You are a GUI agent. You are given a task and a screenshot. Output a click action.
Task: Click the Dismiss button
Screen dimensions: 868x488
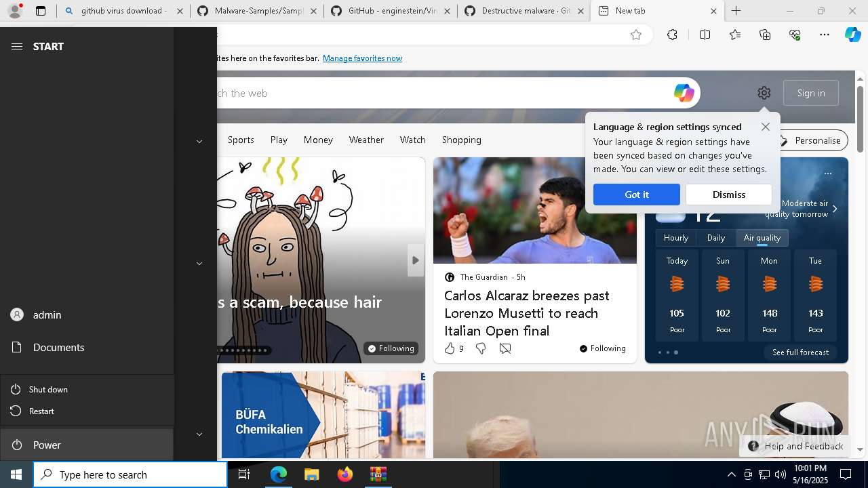pos(728,195)
